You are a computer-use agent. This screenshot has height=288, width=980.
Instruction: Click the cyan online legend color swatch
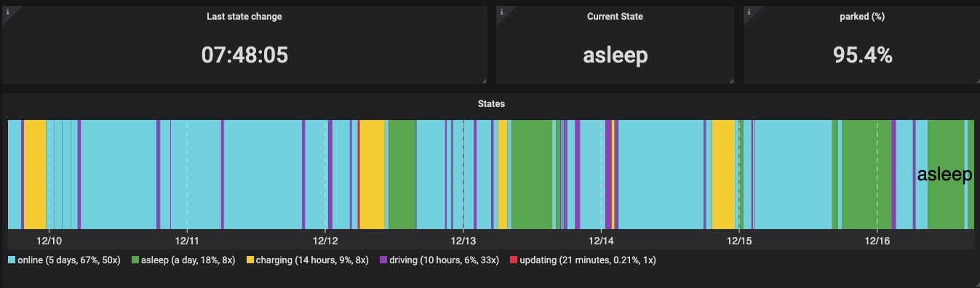click(11, 260)
